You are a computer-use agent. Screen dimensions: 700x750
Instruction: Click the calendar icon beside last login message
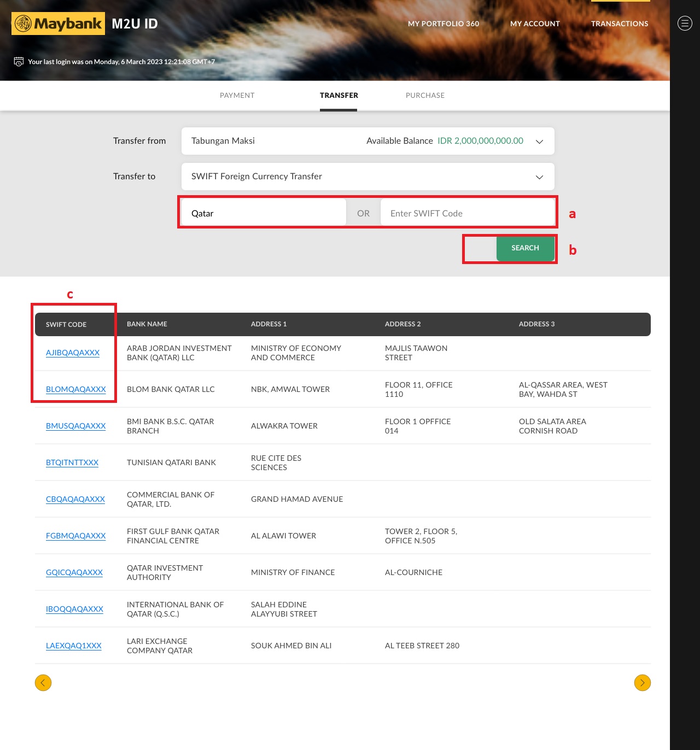click(17, 61)
